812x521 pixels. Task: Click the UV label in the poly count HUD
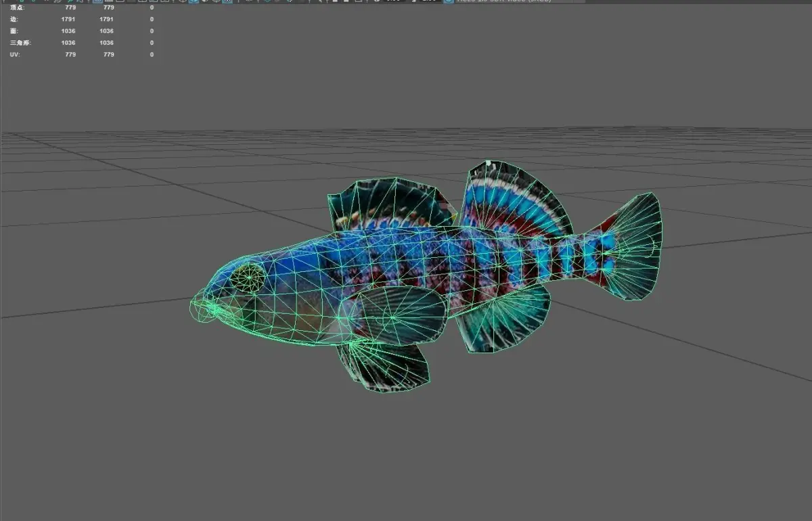click(x=14, y=55)
